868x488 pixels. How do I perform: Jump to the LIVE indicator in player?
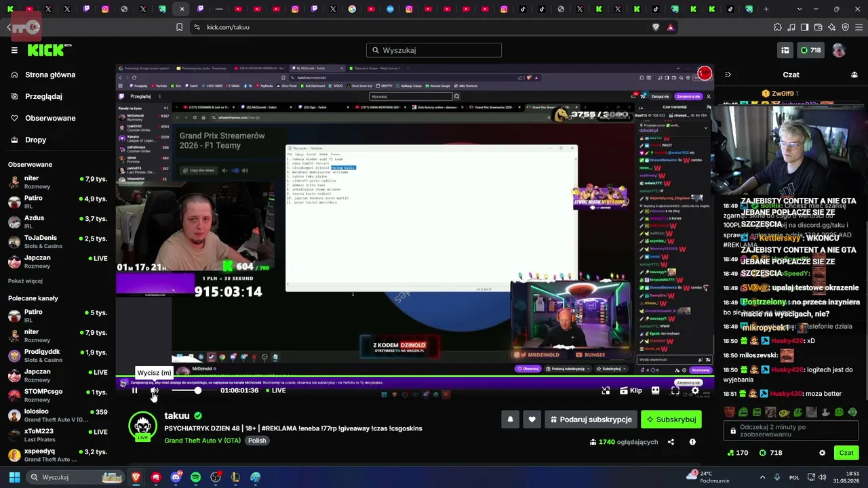click(x=275, y=390)
